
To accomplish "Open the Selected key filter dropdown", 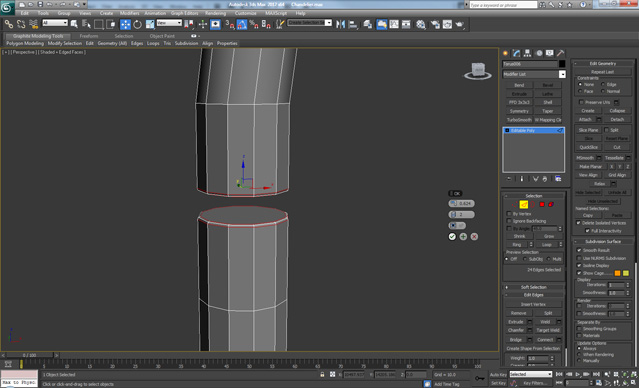I will point(531,374).
